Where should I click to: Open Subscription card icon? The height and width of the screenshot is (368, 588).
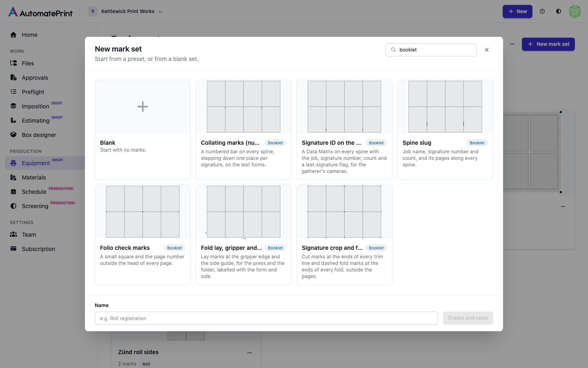tap(13, 249)
